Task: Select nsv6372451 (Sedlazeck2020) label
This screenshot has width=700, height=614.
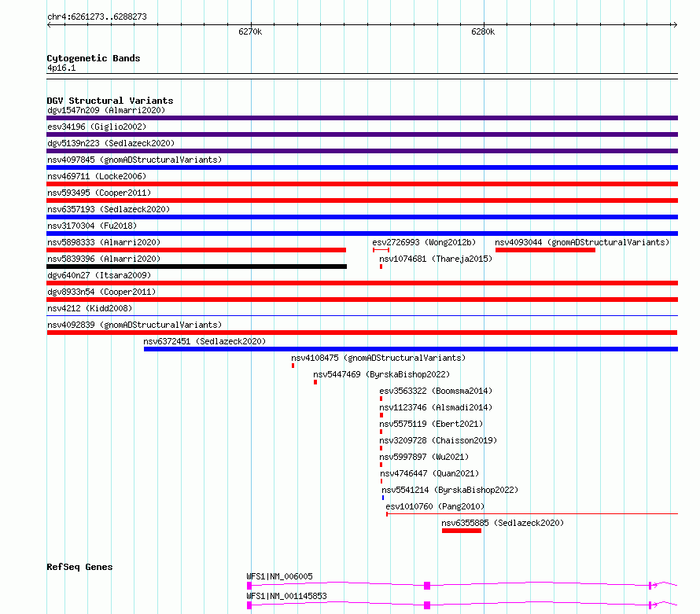Action: 204,341
